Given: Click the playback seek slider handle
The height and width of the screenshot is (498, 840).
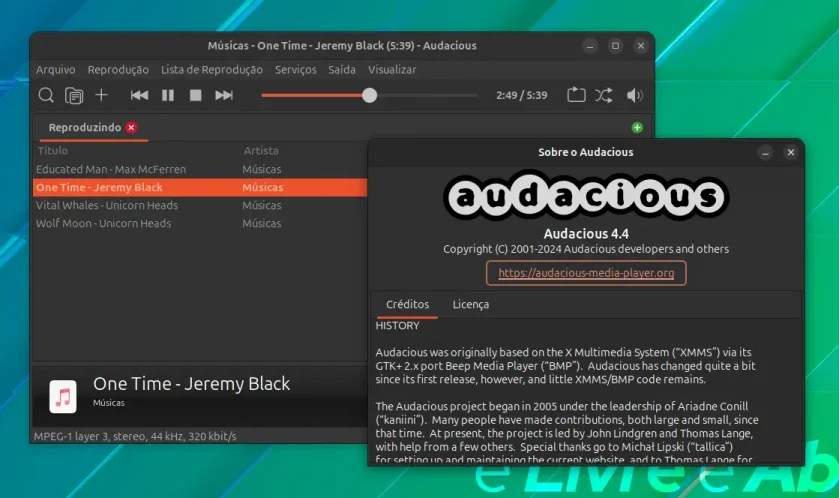Looking at the screenshot, I should (x=369, y=95).
